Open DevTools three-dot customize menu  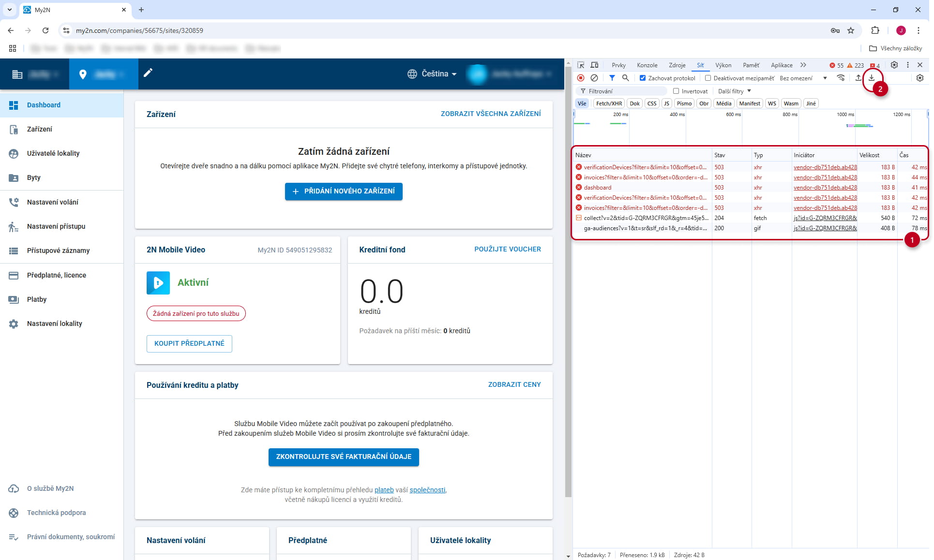(x=908, y=65)
